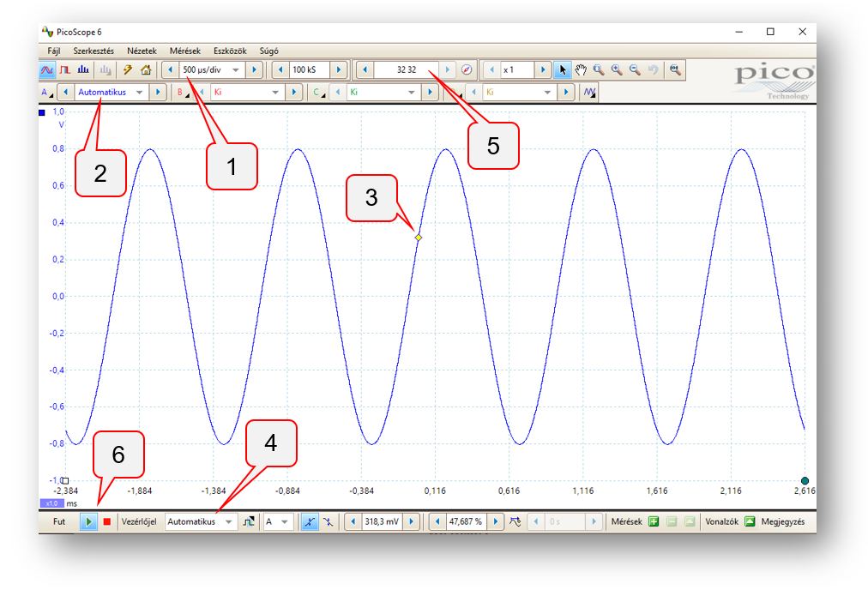868x596 pixels.
Task: Toggle rising edge trigger button
Action: pos(310,521)
